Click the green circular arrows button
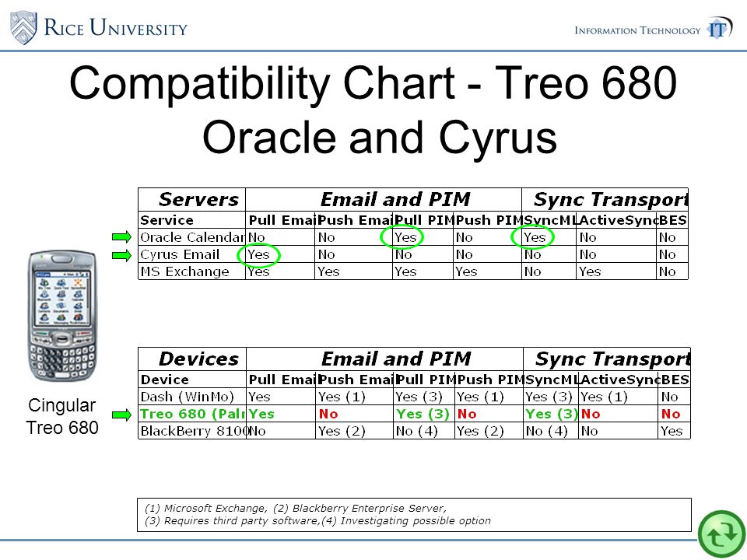This screenshot has height=560, width=747. 722,534
